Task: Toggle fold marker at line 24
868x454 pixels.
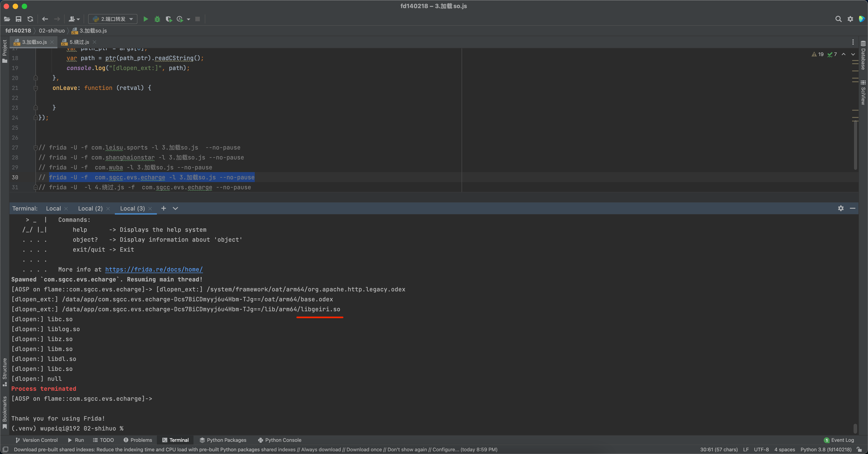Action: point(36,118)
